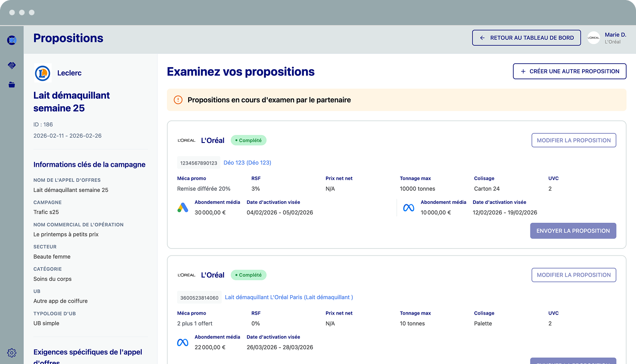636x364 pixels.
Task: Click the warning icon in the review banner
Action: pos(178,100)
